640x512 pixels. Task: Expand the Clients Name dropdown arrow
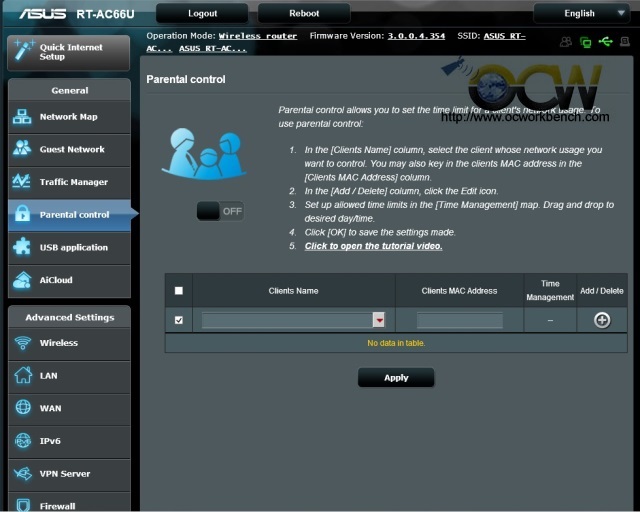[x=379, y=320]
